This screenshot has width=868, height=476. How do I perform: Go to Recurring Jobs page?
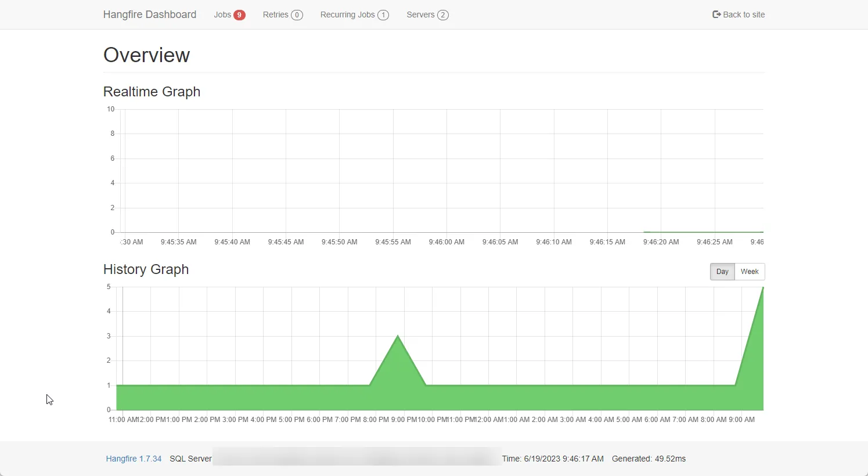tap(347, 15)
